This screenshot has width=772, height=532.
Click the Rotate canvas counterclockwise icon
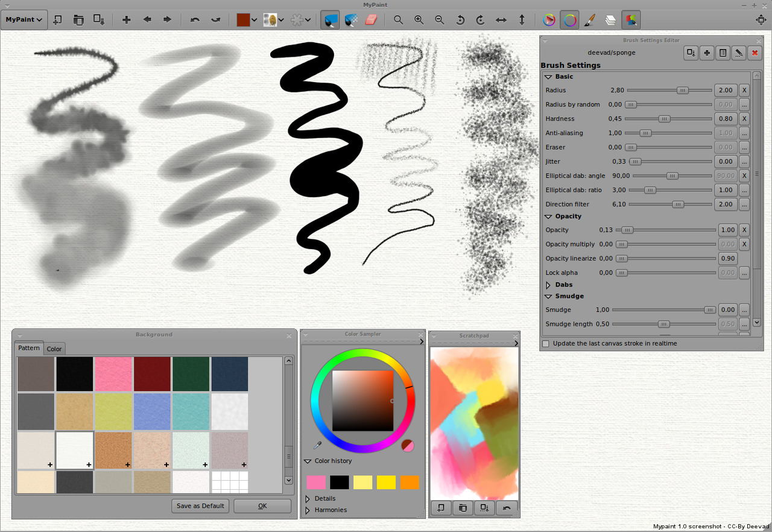tap(460, 20)
